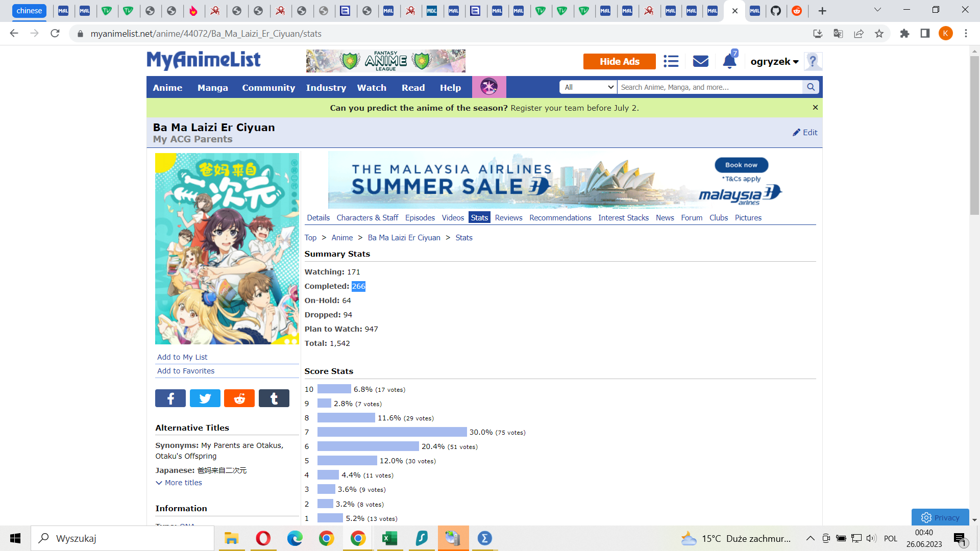The width and height of the screenshot is (980, 551).
Task: Open Excel from the Windows taskbar
Action: pos(390,538)
